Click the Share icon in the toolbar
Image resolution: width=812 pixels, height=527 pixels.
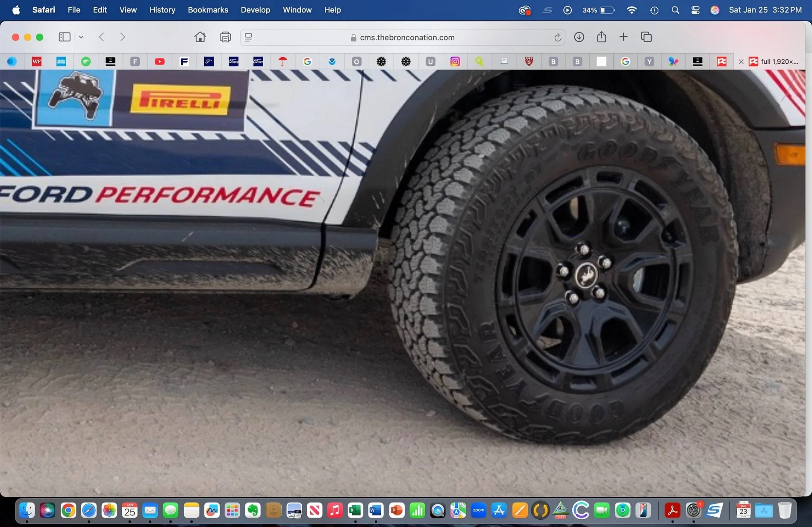click(x=602, y=37)
